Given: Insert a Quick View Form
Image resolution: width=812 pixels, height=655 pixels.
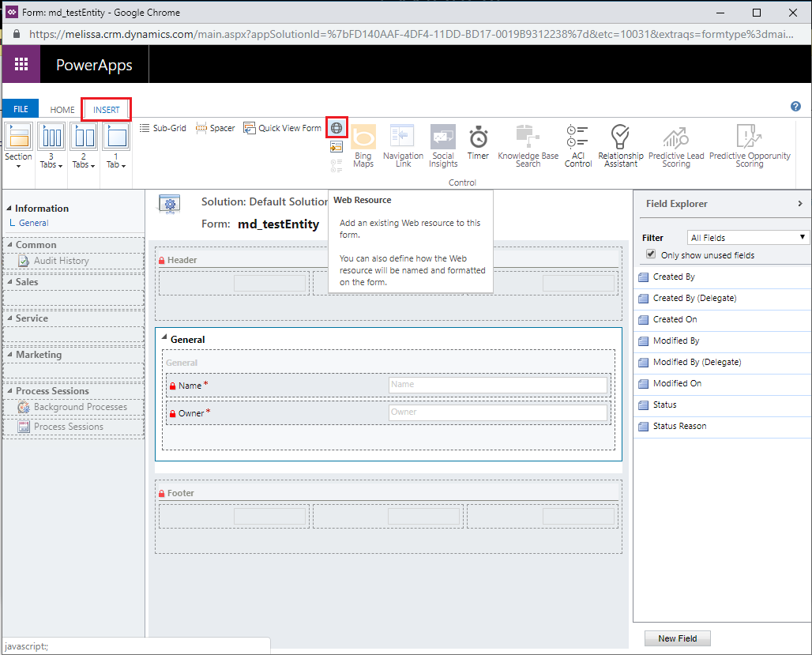Looking at the screenshot, I should (282, 128).
